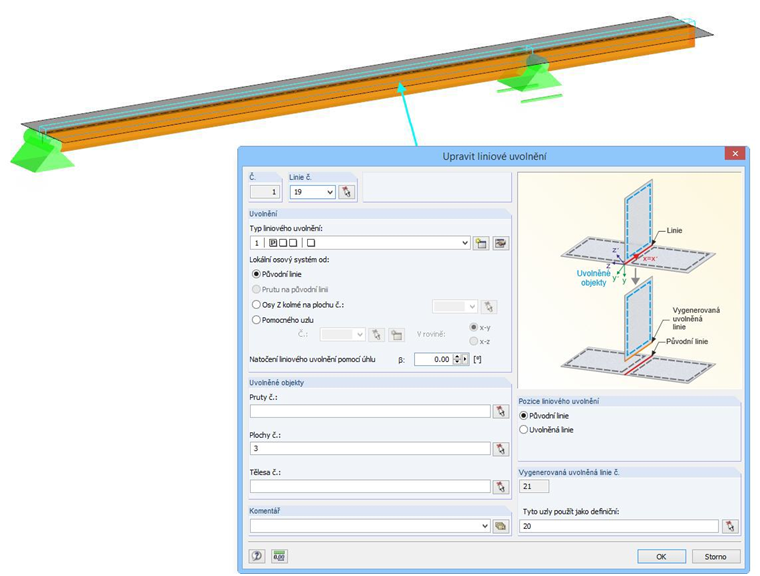This screenshot has width=760, height=576.
Task: Pick auxiliary node graphically icon
Action: pyautogui.click(x=376, y=335)
